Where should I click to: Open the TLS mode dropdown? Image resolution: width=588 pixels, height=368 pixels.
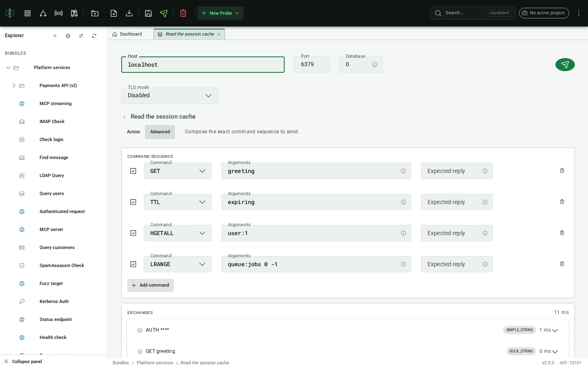click(169, 96)
